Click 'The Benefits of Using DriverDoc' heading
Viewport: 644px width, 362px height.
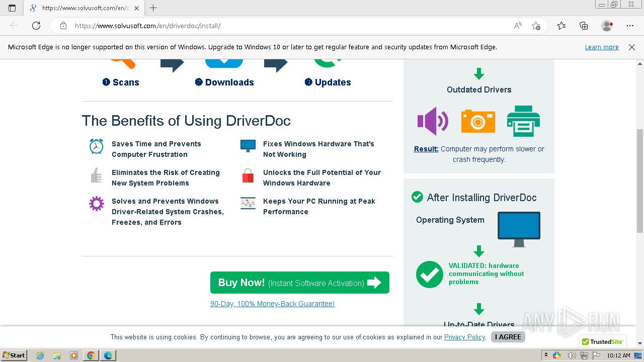186,121
